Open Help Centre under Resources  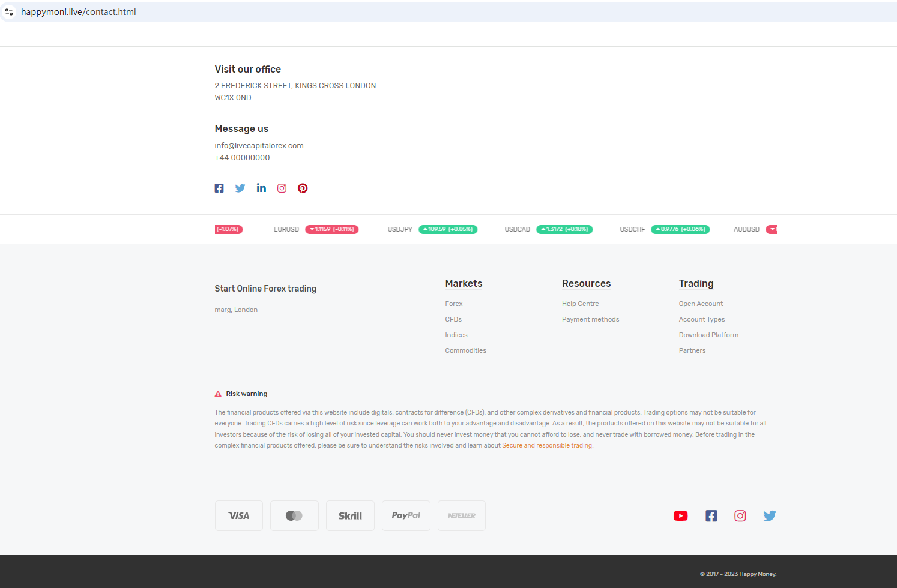click(x=580, y=304)
